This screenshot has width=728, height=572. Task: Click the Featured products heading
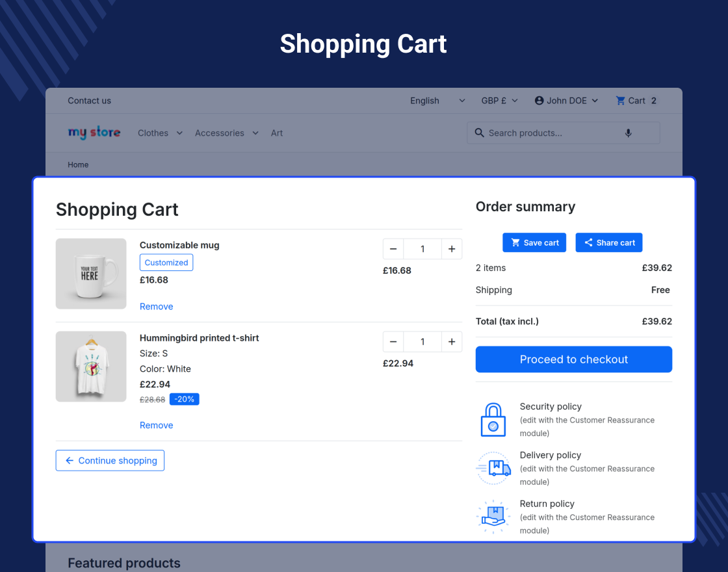pyautogui.click(x=124, y=563)
